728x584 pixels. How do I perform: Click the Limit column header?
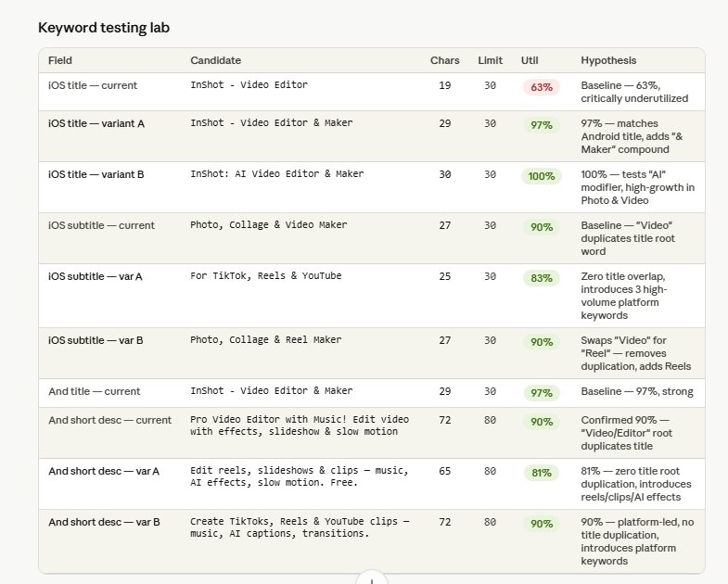coord(490,60)
